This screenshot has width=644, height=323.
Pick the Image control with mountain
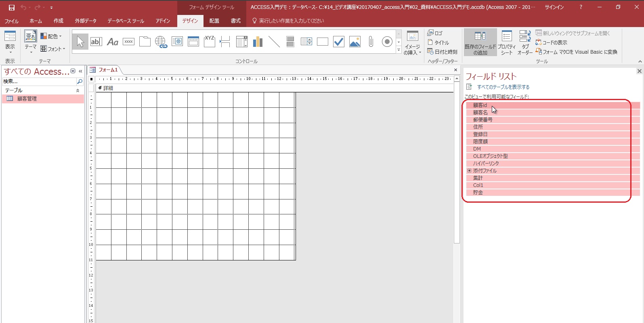click(x=355, y=42)
